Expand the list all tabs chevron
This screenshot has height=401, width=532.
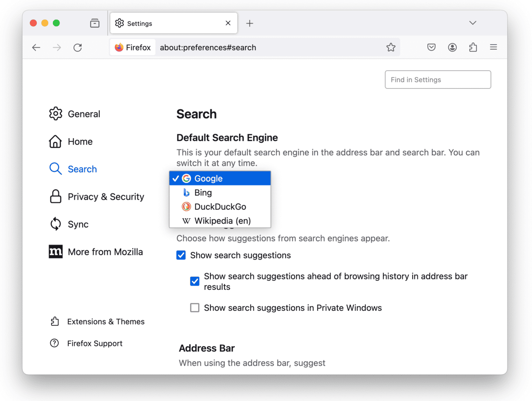click(472, 23)
